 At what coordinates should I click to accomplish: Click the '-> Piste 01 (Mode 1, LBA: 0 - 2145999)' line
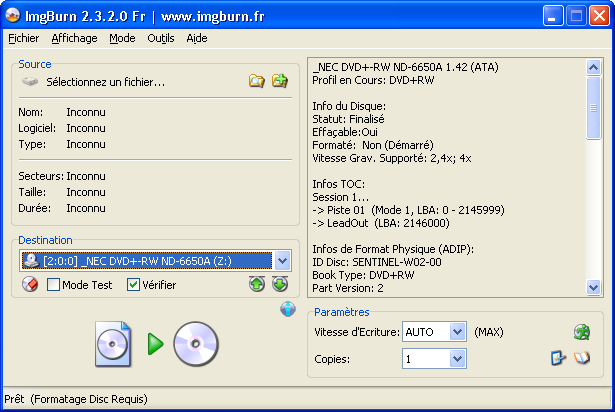(408, 210)
